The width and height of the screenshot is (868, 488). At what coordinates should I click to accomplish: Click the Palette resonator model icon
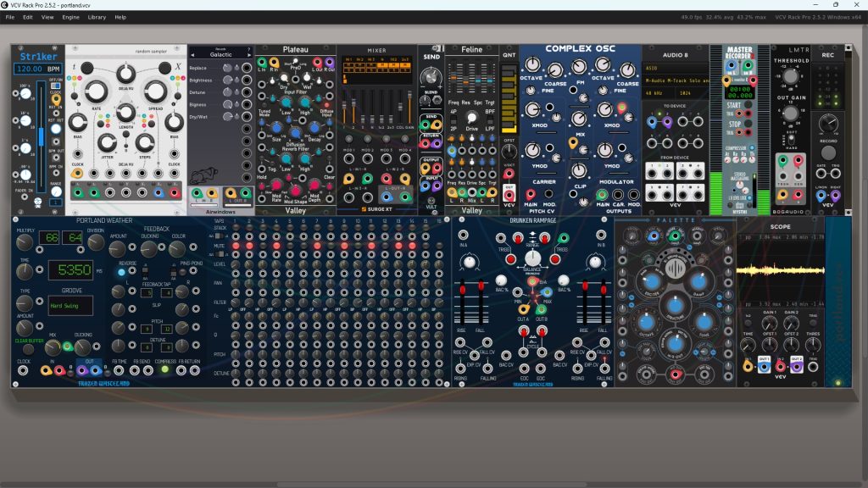(x=675, y=269)
